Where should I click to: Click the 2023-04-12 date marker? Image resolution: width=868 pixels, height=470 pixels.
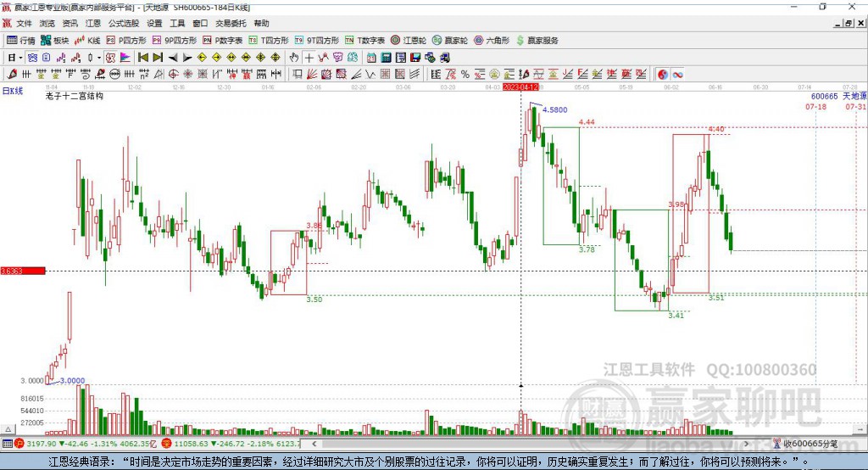click(x=520, y=87)
